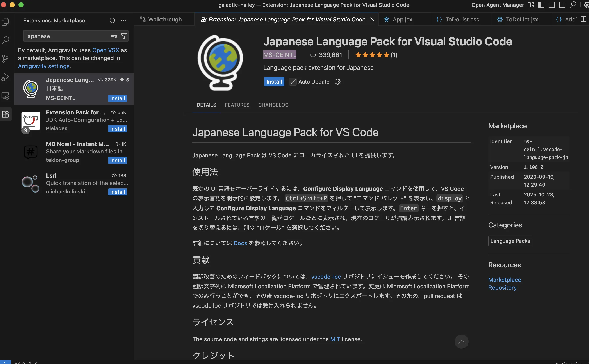
Task: Open the Customize Layout control
Action: (530, 5)
